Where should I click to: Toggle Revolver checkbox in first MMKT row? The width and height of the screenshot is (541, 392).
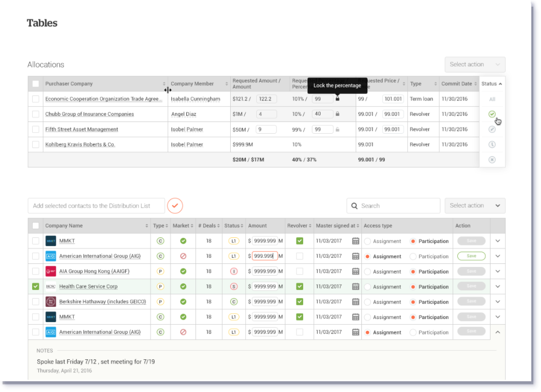pyautogui.click(x=300, y=241)
